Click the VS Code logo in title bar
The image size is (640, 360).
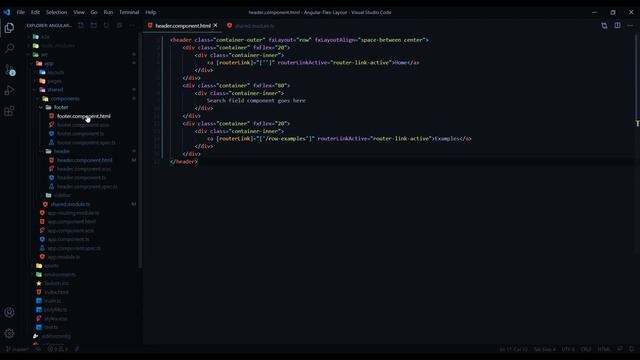point(7,12)
